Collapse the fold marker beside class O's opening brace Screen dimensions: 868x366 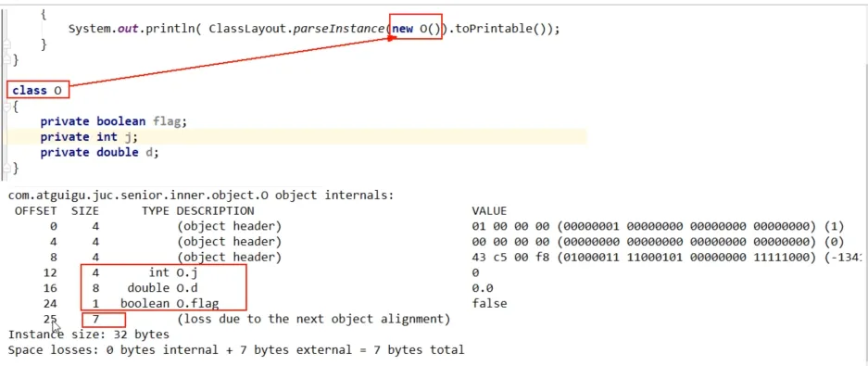pos(6,107)
